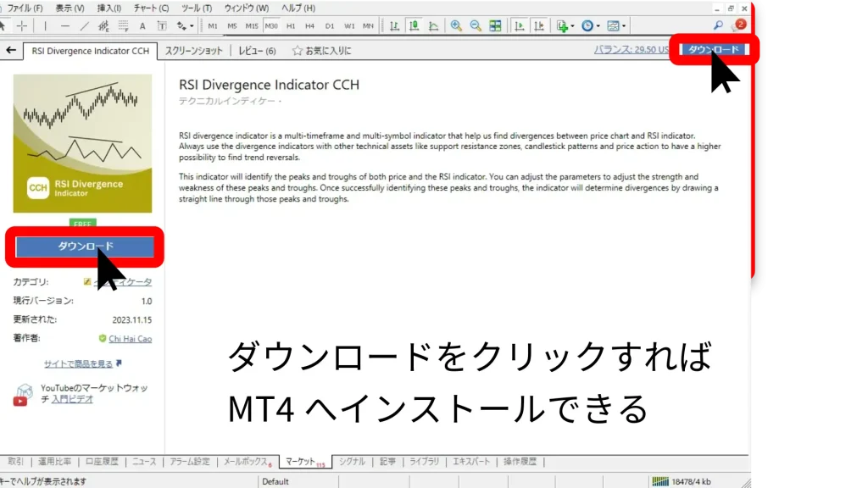868x488 pixels.
Task: Set timeframe to H1
Action: pyautogui.click(x=291, y=26)
